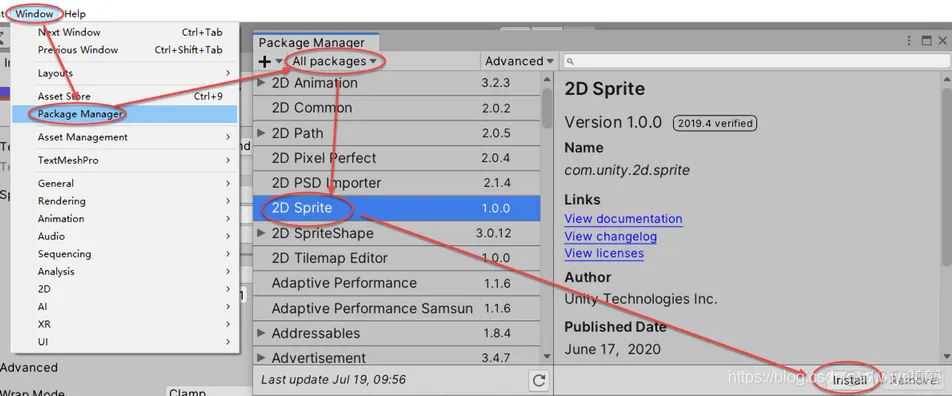Expand the Advertisement package versions
952x396 pixels.
[x=262, y=358]
